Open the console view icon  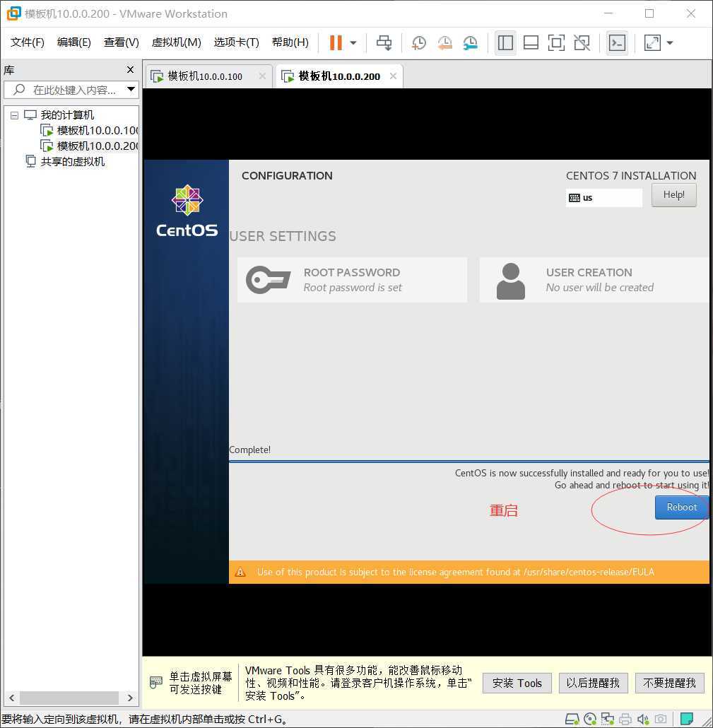click(x=617, y=42)
